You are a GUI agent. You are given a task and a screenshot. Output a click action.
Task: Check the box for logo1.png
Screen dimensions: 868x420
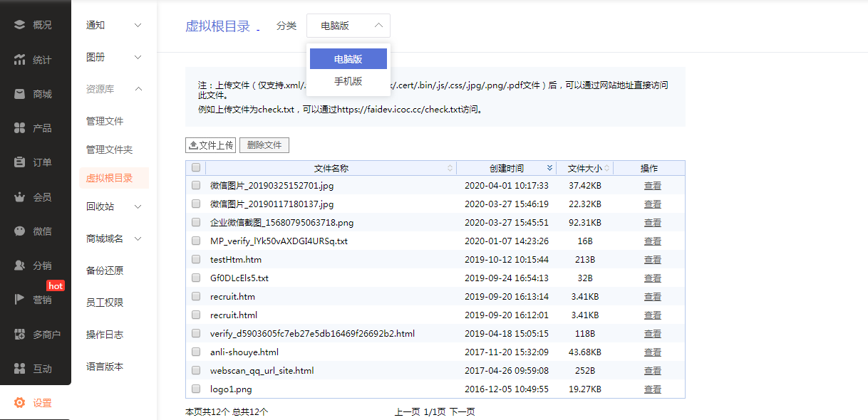click(196, 389)
